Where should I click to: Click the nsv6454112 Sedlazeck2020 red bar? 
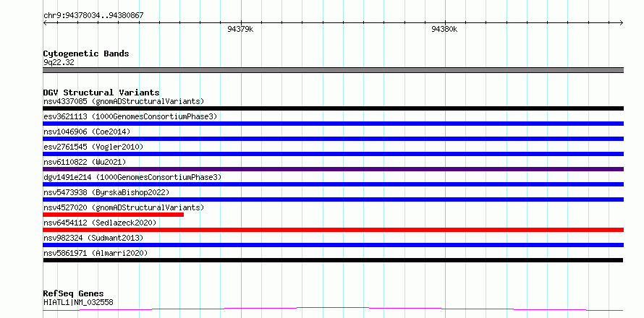coord(333,230)
